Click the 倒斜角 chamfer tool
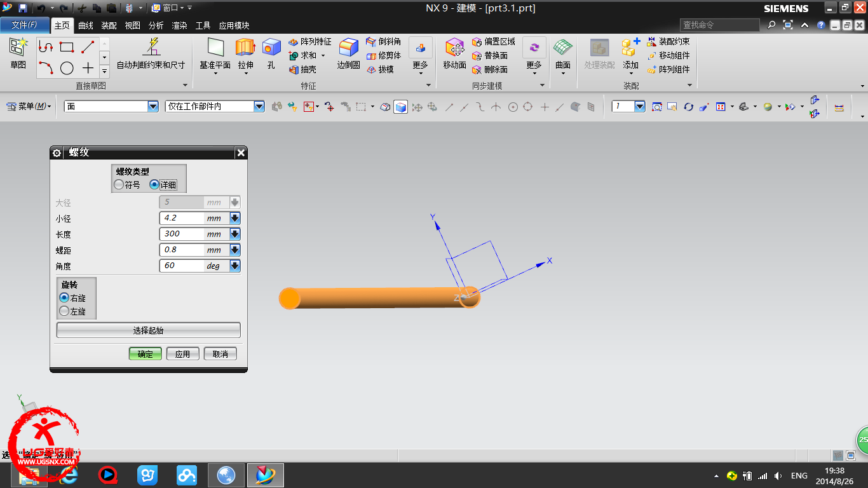868x488 pixels. coord(384,41)
